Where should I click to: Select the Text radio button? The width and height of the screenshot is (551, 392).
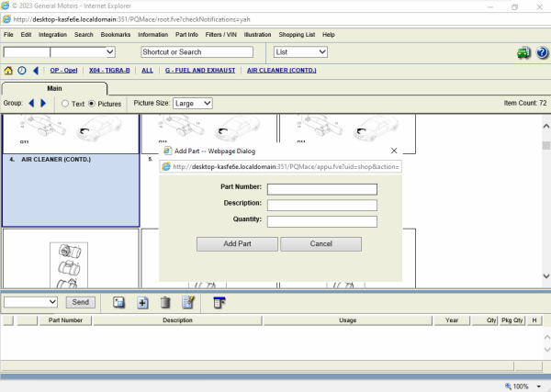(65, 104)
